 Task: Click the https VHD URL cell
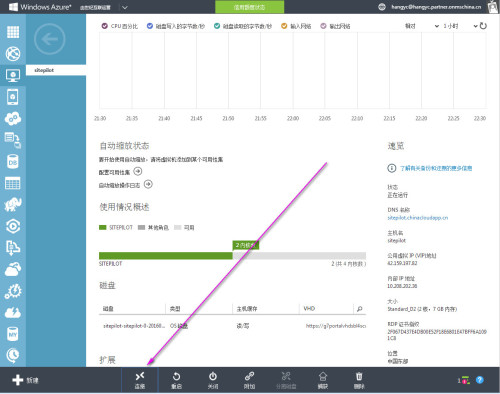336,326
